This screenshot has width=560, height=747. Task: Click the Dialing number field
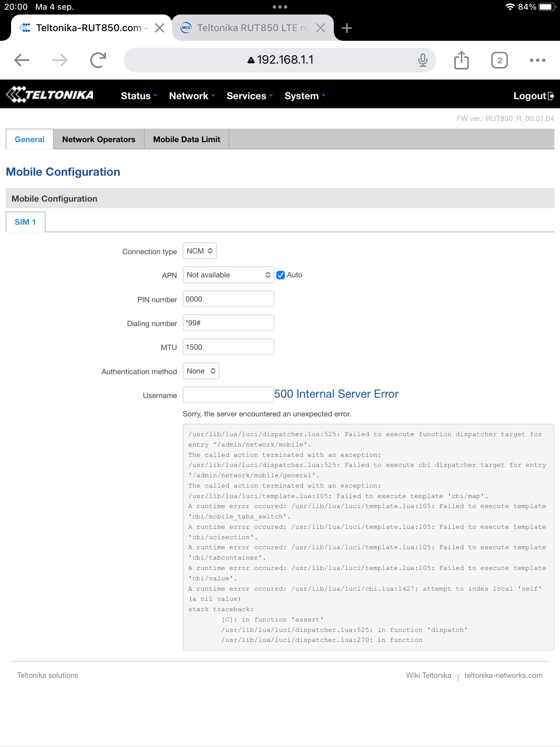(228, 323)
